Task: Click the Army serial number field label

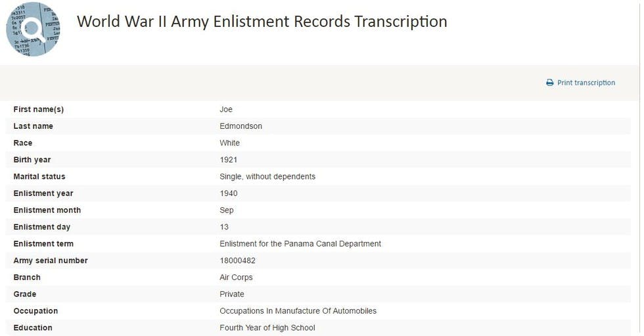Action: pyautogui.click(x=51, y=261)
